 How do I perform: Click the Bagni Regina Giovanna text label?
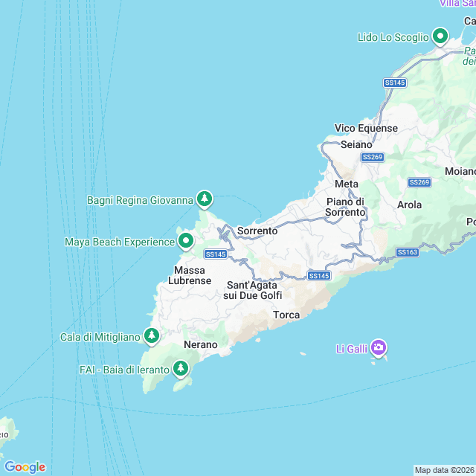(140, 200)
